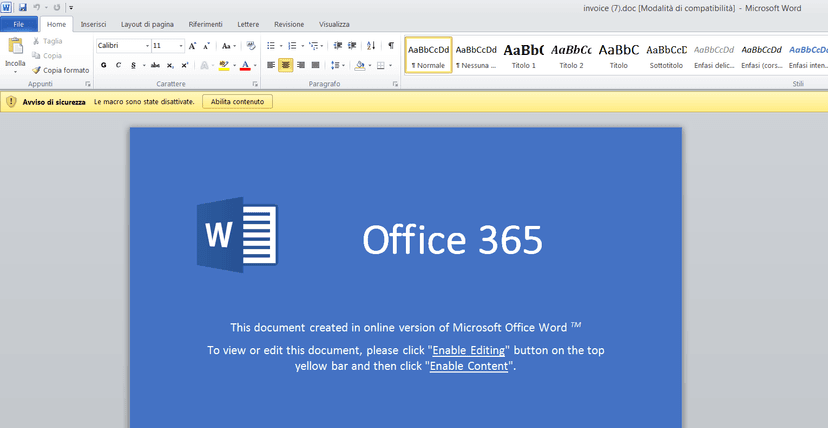
Task: Toggle show paragraph marks (¶)
Action: [391, 46]
